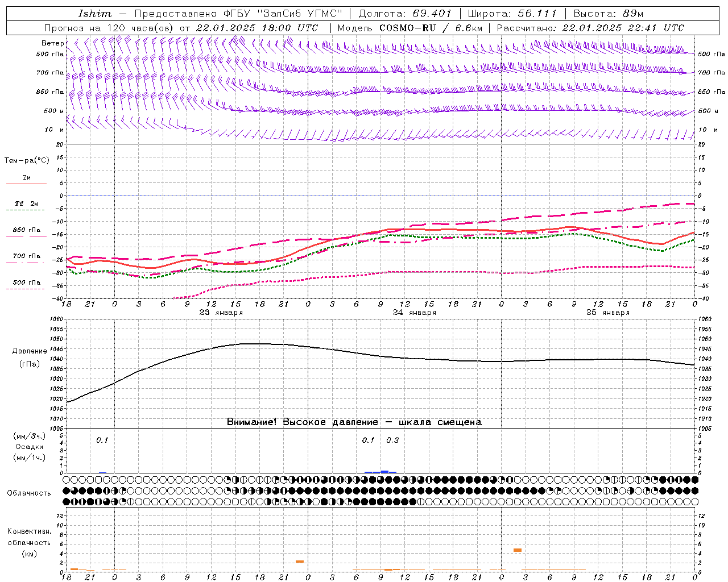Click the (мм/1ч.) precipitation unit label

point(30,458)
